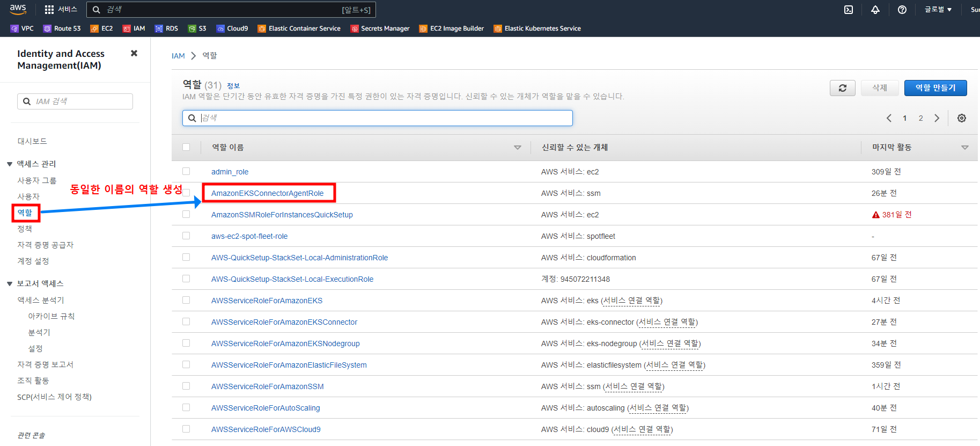Collapse the 액세스 관리 section
The image size is (980, 446).
pyautogui.click(x=10, y=164)
